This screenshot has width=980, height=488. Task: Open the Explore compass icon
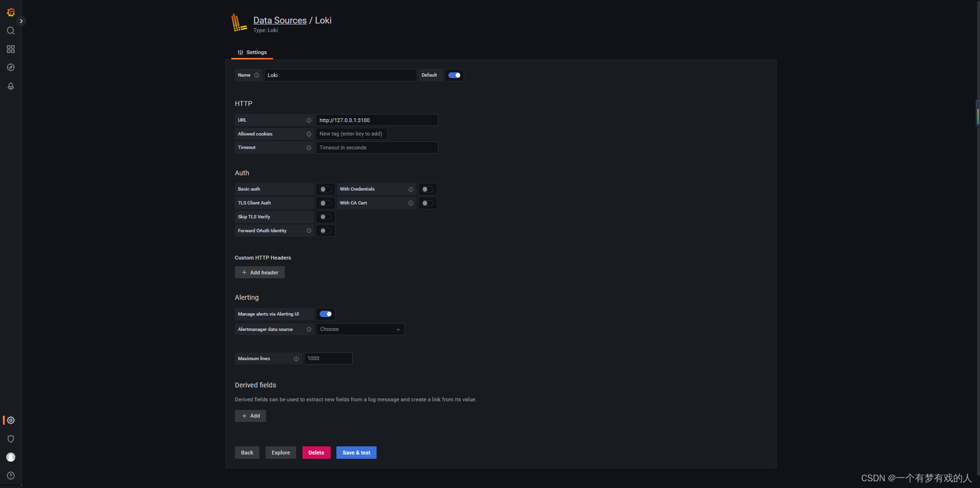(x=11, y=68)
